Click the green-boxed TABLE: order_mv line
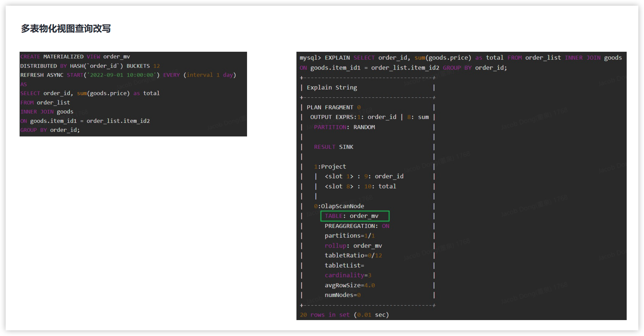 click(x=354, y=216)
